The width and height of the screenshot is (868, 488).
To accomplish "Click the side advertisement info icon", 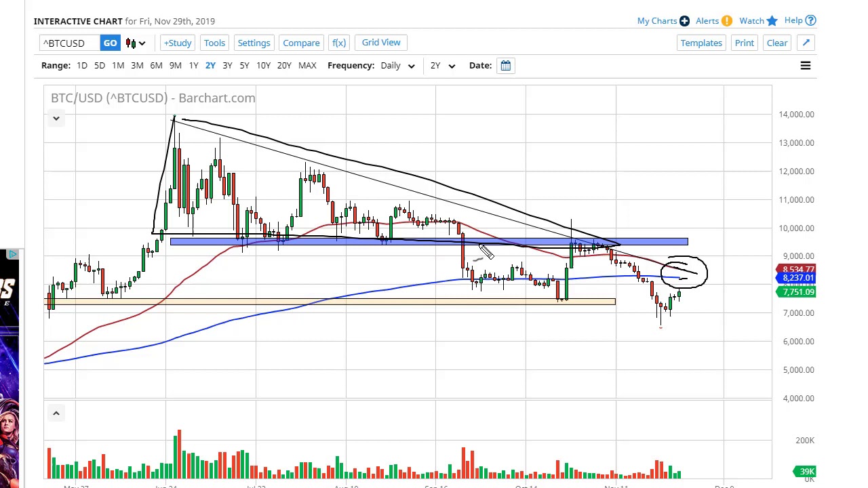I will (x=13, y=255).
